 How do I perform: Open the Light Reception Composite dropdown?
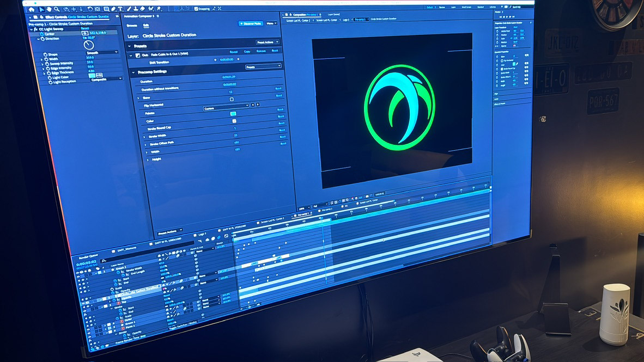coord(106,79)
